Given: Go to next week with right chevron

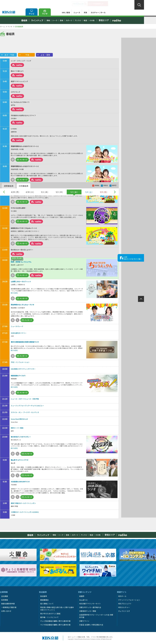Looking at the screenshot, I should [115, 192].
